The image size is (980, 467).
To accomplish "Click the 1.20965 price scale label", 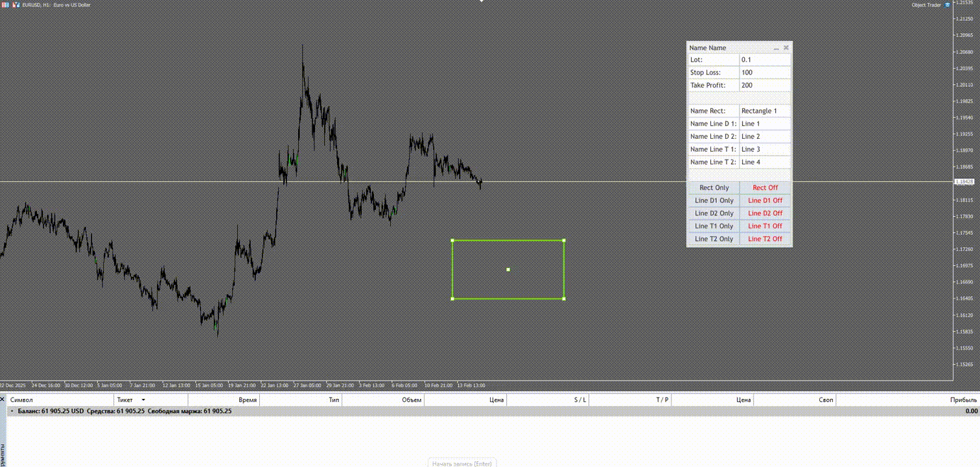I will click(964, 35).
